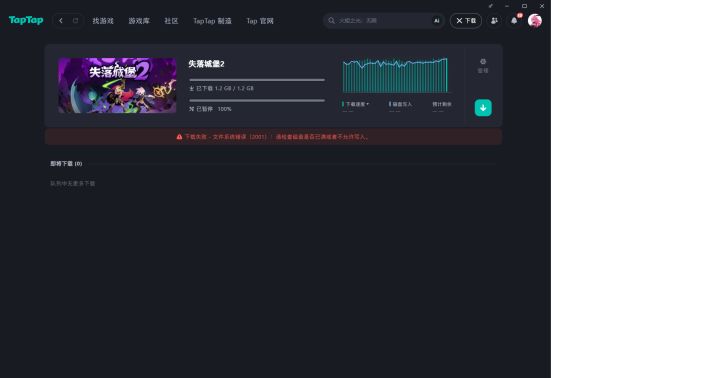The width and height of the screenshot is (720, 378).
Task: Click the red download failed error message
Action: (x=277, y=137)
